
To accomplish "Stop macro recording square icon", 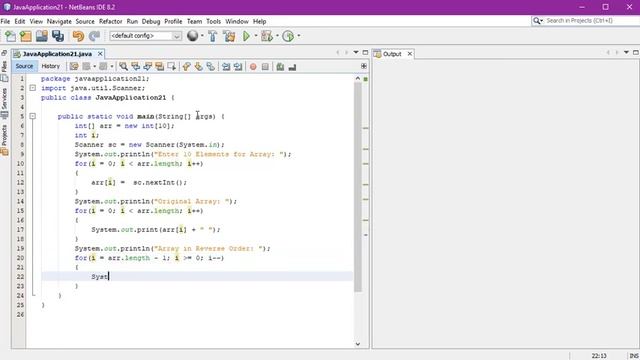I will point(265,67).
